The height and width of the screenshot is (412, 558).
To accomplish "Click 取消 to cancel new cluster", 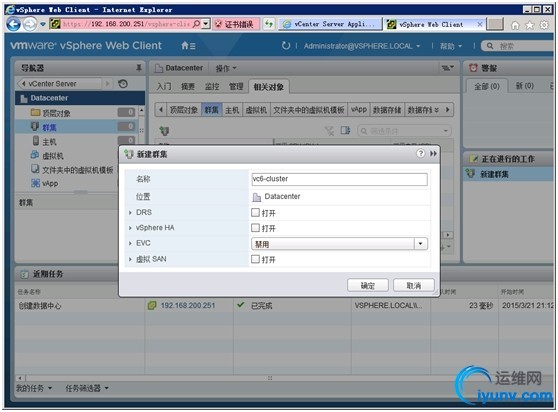I will coord(414,285).
